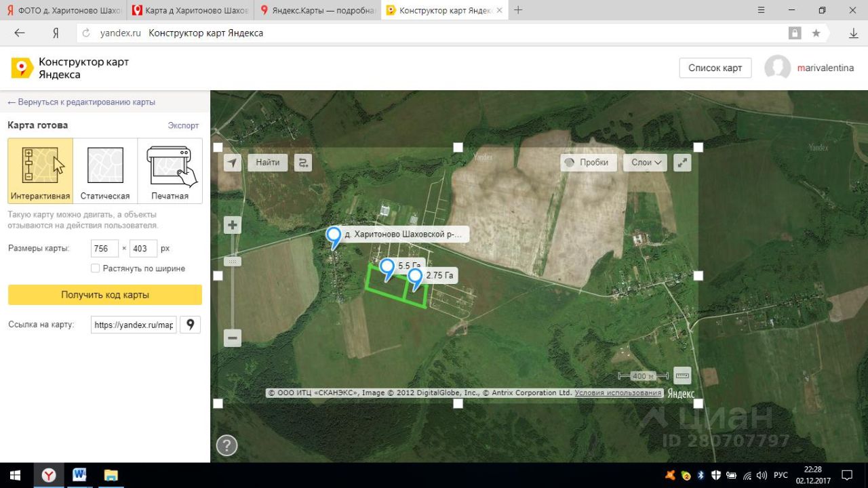Click the map height field 403
Screen dimensions: 868x488
(143, 249)
